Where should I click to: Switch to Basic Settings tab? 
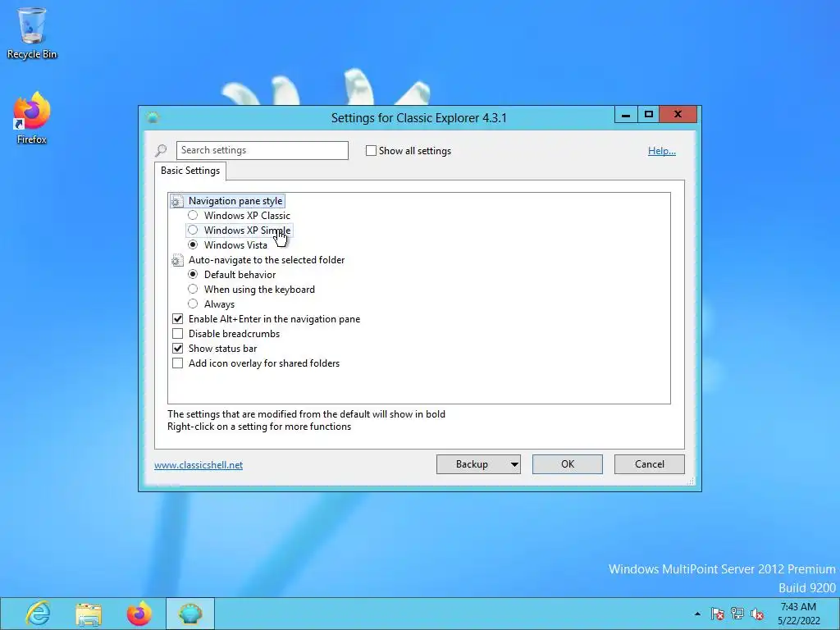(x=190, y=171)
